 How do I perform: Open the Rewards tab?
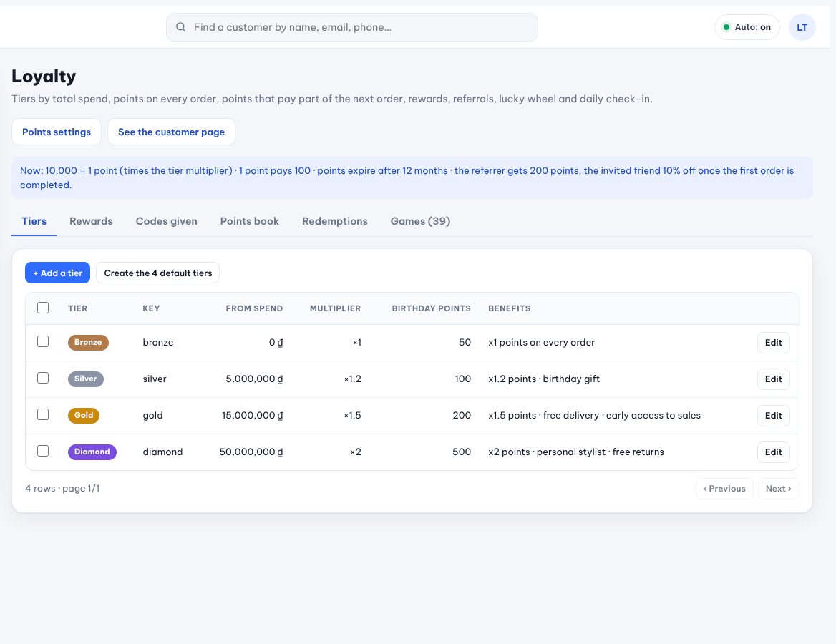[x=91, y=221]
